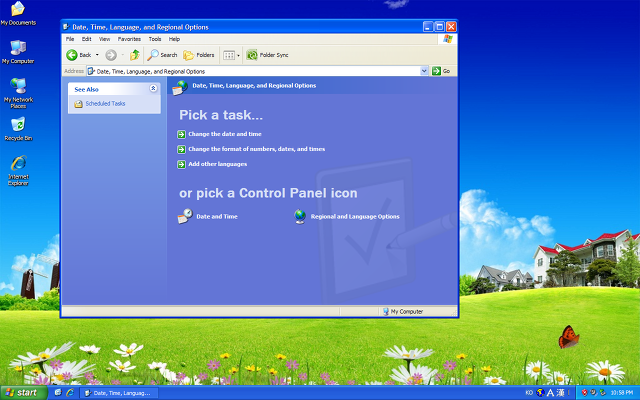Viewport: 640px width, 400px height.
Task: Click the KO language indicator
Action: pyautogui.click(x=529, y=393)
